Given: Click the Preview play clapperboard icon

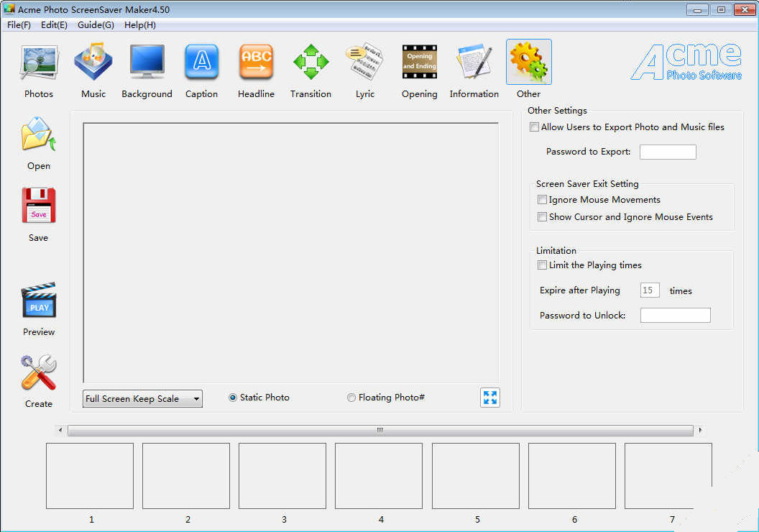Looking at the screenshot, I should coord(39,300).
